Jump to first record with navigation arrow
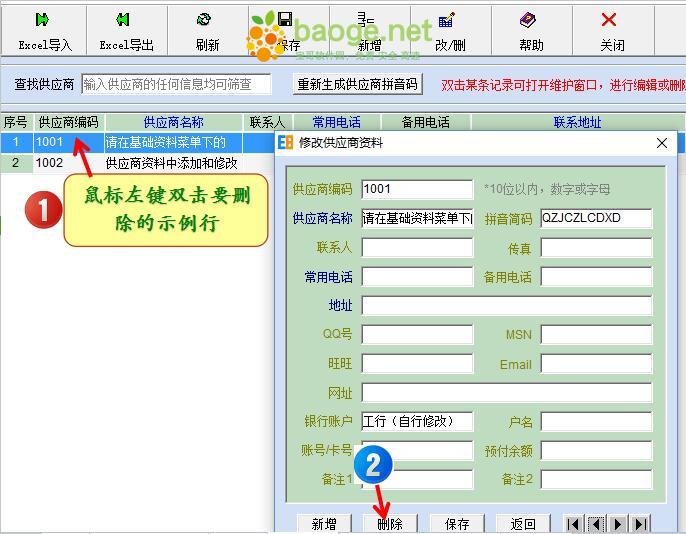 point(573,524)
